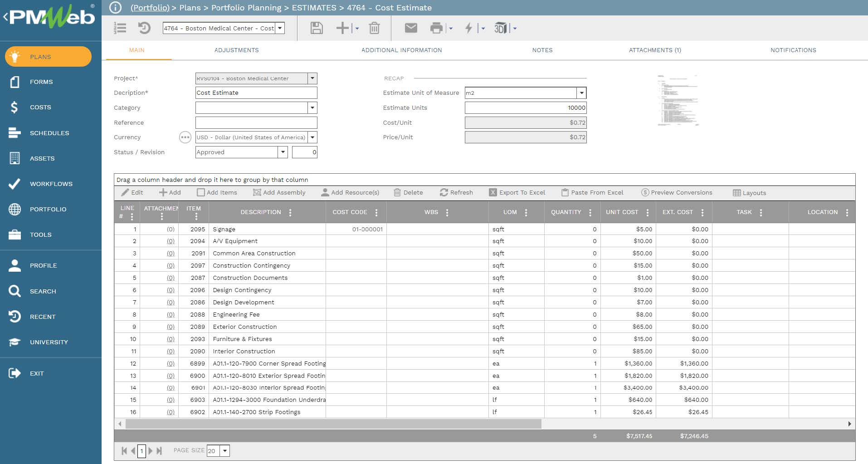This screenshot has height=464, width=868.
Task: Click the horizontal scrollbar under the grid
Action: pyautogui.click(x=333, y=424)
